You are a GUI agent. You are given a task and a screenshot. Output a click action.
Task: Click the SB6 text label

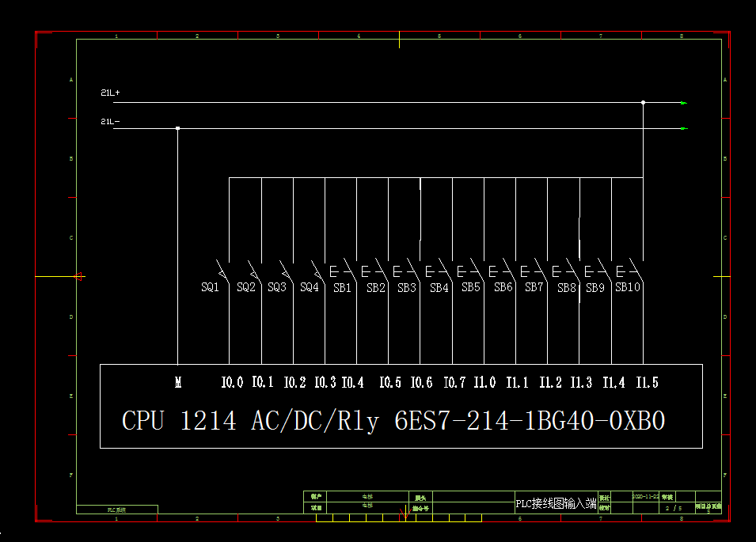click(503, 287)
